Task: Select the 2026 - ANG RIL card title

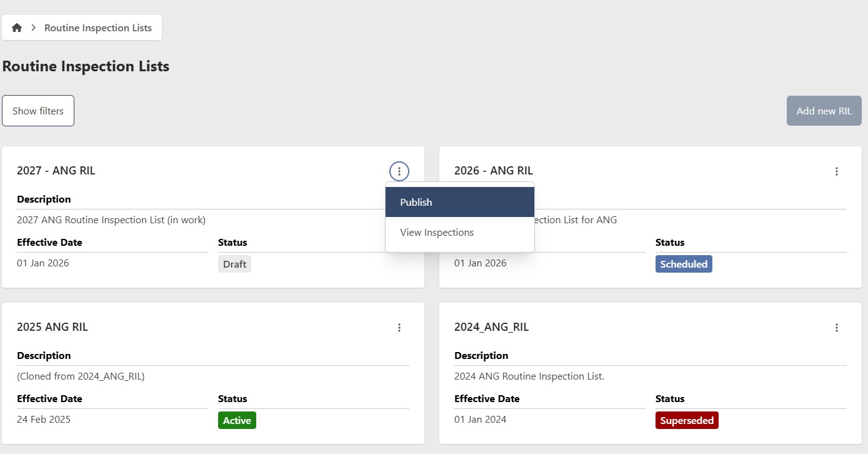Action: click(x=494, y=171)
